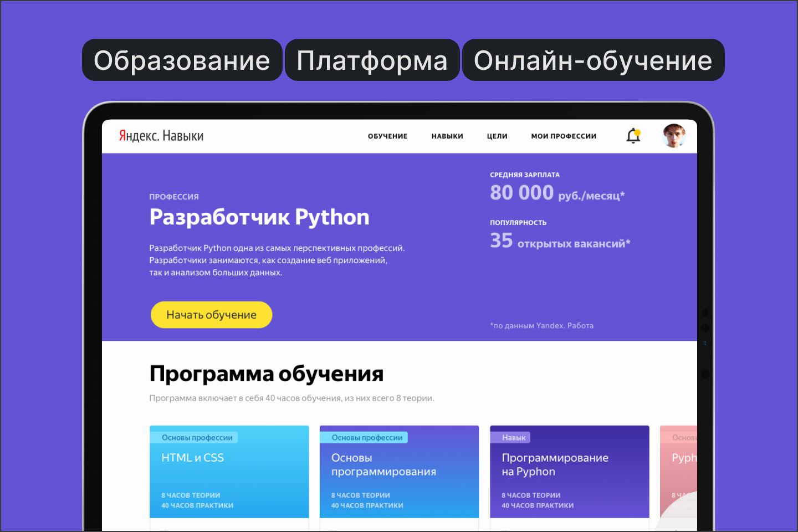Image resolution: width=798 pixels, height=532 pixels.
Task: Click the по данным Yandex. Работа footnote
Action: click(541, 325)
